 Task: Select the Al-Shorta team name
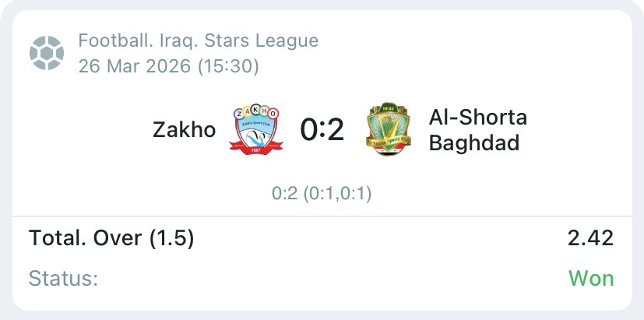tap(477, 118)
